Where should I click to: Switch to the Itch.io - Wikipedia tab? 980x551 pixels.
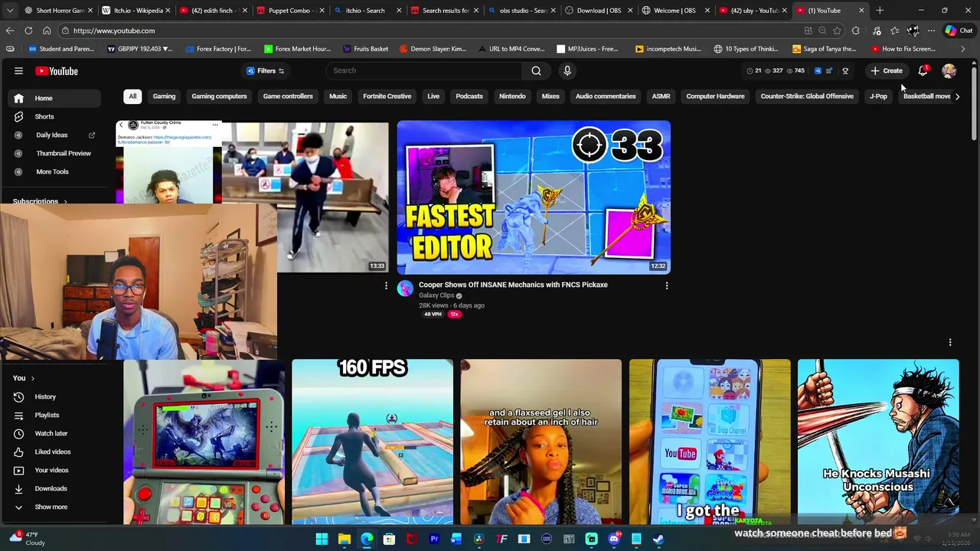[137, 11]
